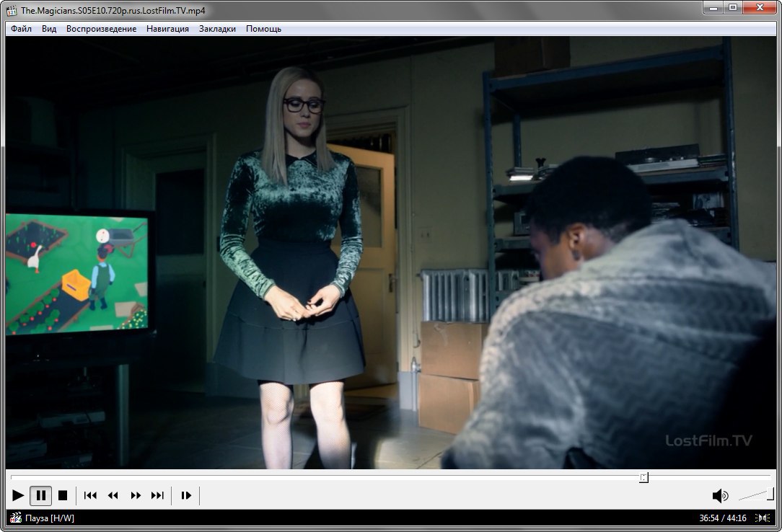Image resolution: width=782 pixels, height=532 pixels.
Task: Jump to the previous file or chapter
Action: click(90, 495)
